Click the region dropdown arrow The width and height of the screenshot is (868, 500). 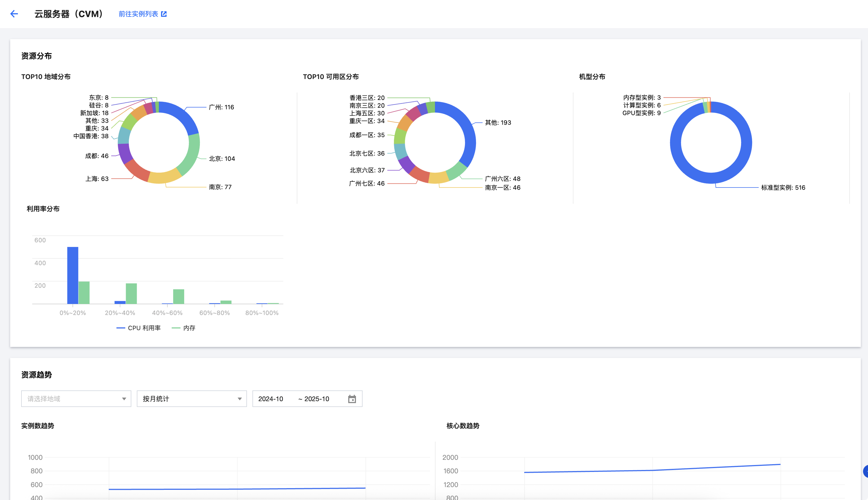tap(124, 399)
